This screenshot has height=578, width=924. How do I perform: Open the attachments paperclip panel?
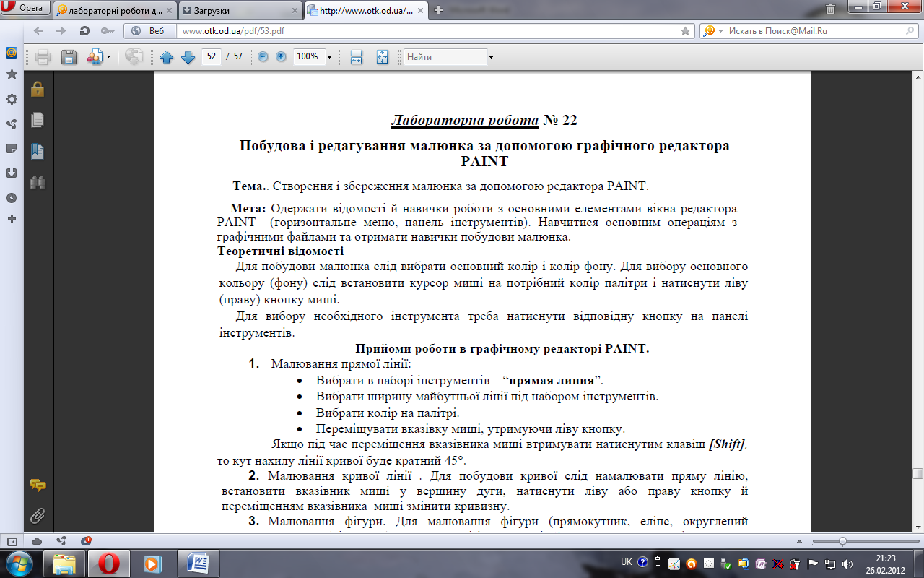tap(38, 516)
